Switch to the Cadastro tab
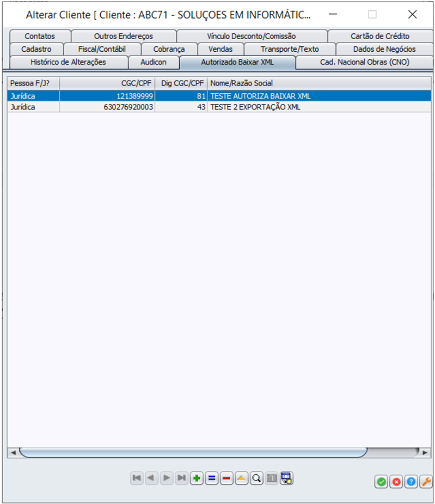 click(x=36, y=49)
